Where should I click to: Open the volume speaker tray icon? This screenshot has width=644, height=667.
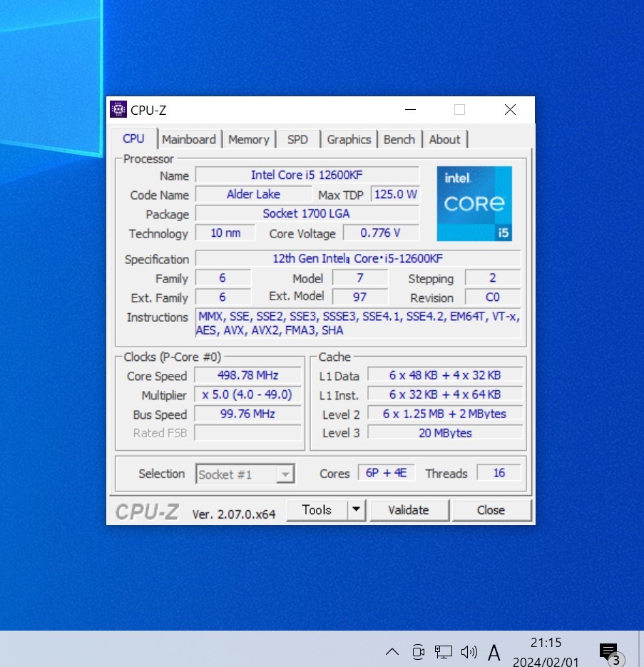(x=469, y=652)
